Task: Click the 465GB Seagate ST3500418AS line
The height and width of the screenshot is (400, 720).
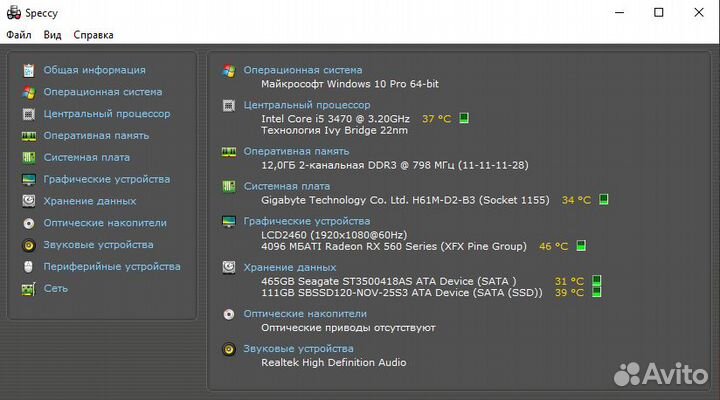Action: point(388,281)
